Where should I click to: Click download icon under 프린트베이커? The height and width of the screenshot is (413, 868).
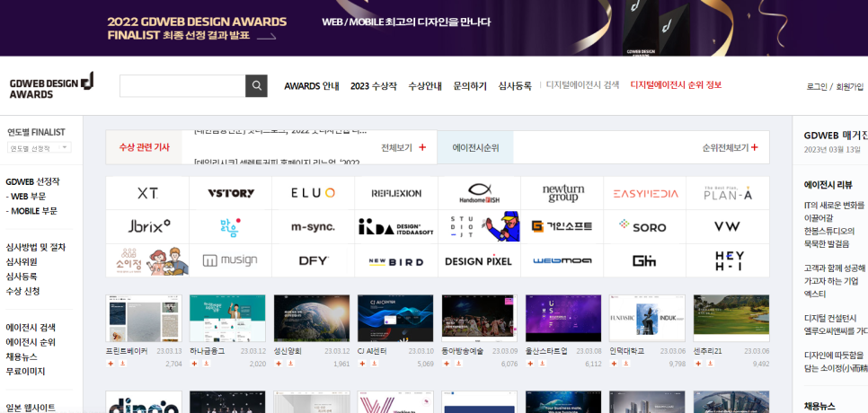click(x=122, y=364)
